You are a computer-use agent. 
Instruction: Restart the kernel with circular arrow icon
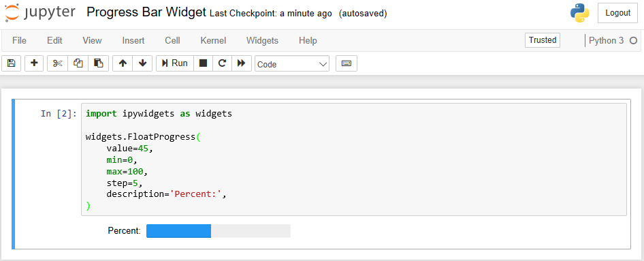click(222, 63)
